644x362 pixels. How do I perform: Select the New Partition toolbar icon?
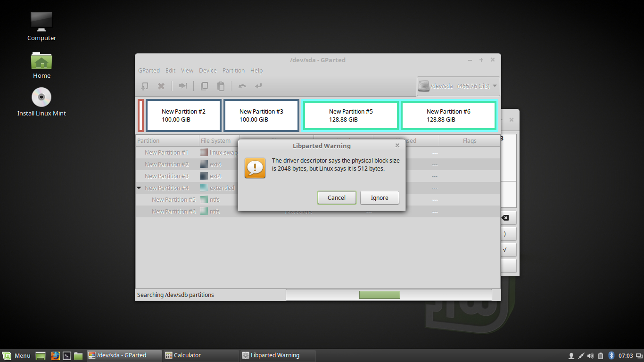(x=144, y=86)
